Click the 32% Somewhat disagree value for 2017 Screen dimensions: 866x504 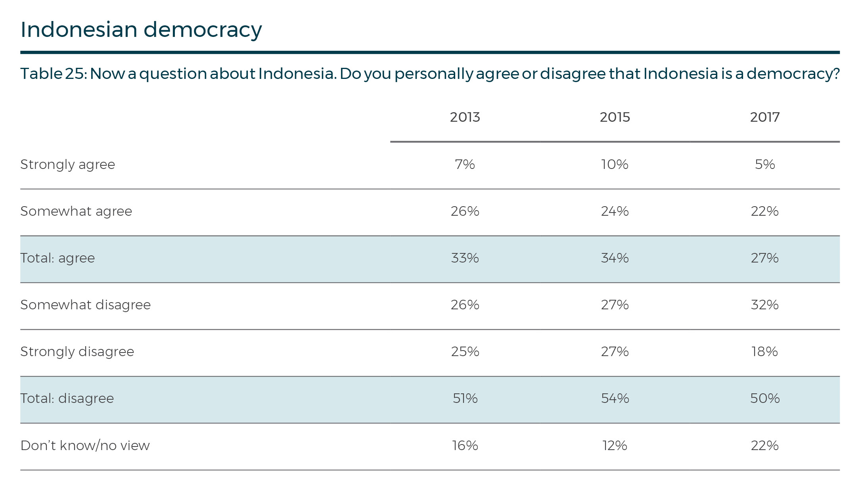(764, 305)
